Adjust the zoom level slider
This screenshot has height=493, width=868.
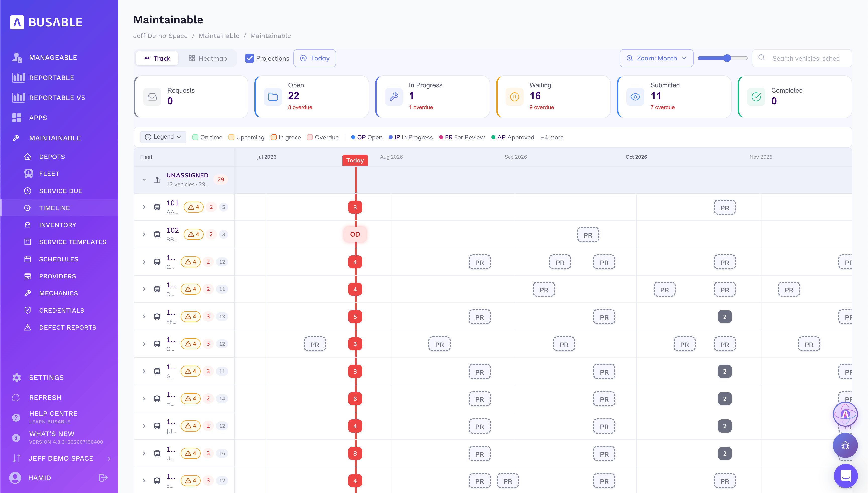pyautogui.click(x=722, y=58)
